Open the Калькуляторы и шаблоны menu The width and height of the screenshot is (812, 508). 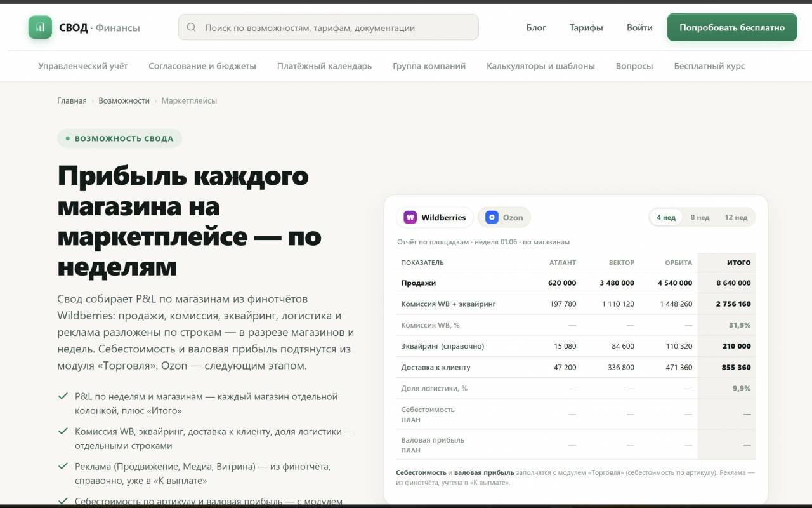point(540,66)
